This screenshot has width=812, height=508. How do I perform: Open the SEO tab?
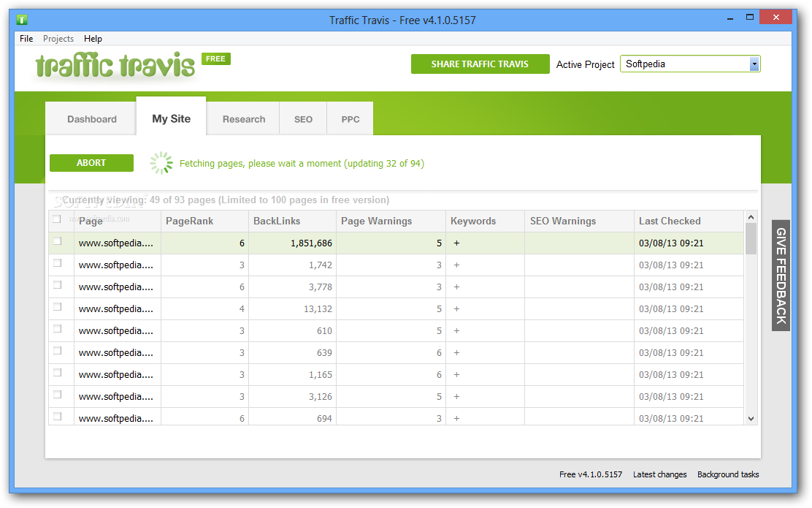304,119
